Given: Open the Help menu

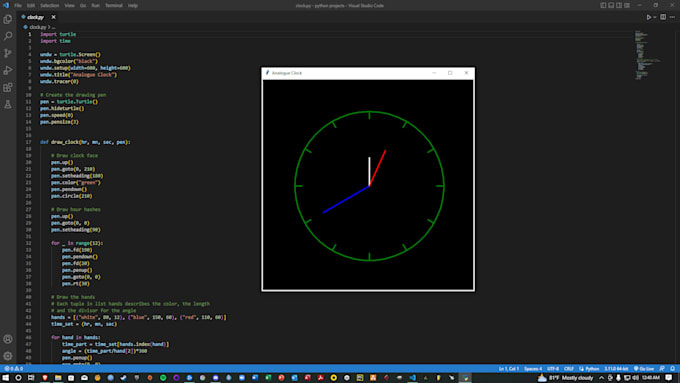Looking at the screenshot, I should point(133,6).
